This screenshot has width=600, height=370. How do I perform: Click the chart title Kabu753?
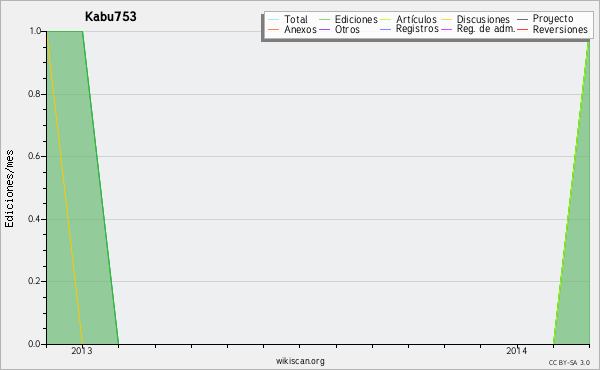pyautogui.click(x=111, y=16)
